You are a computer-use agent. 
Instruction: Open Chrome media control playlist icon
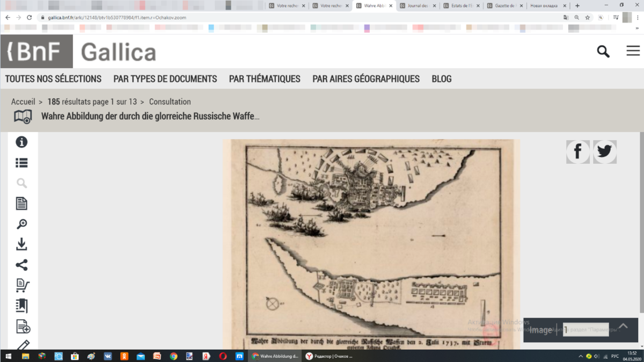point(616,17)
